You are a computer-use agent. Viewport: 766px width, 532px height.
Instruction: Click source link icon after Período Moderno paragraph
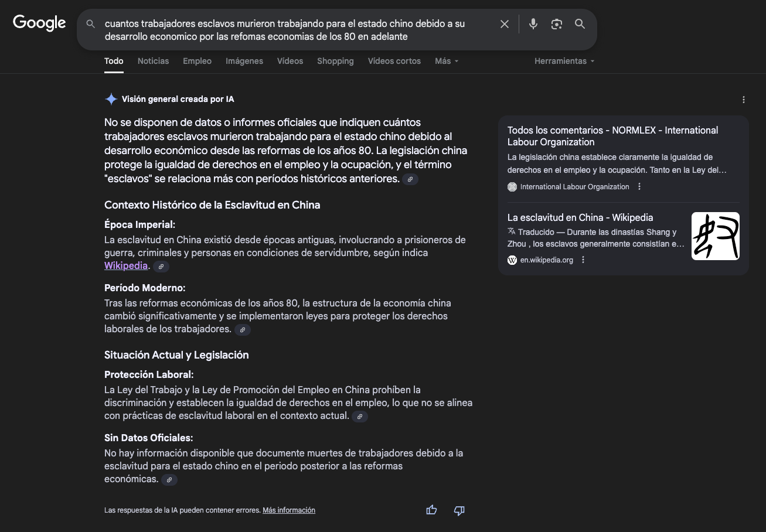pyautogui.click(x=243, y=330)
